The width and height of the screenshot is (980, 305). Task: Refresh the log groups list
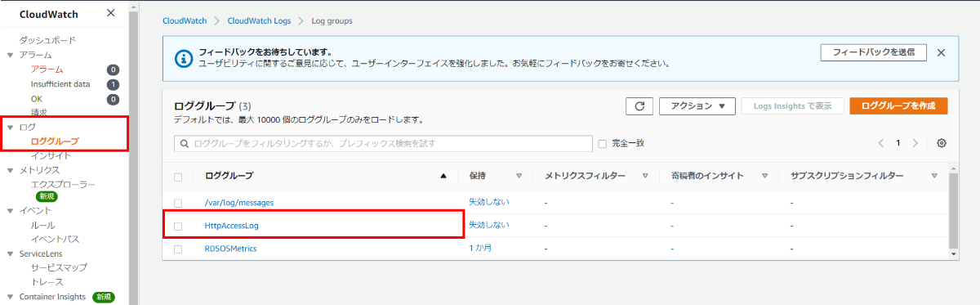pos(639,106)
